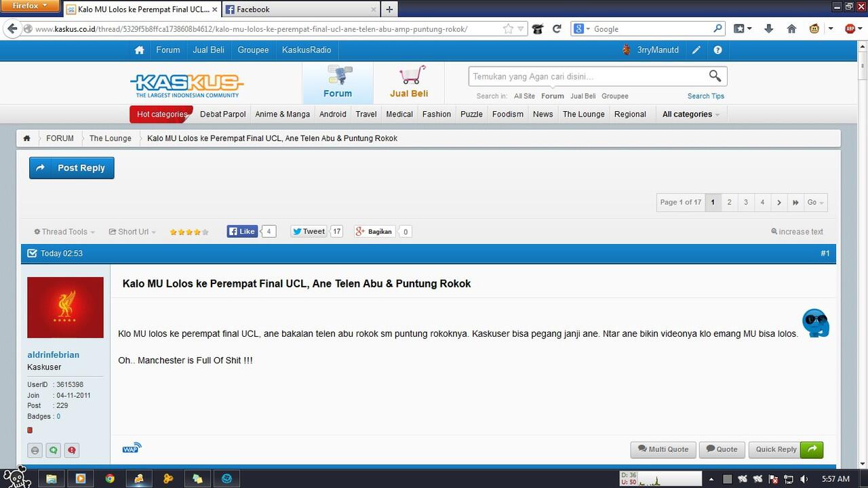Image resolution: width=868 pixels, height=488 pixels.
Task: Jump to last page double-arrow
Action: click(x=795, y=202)
